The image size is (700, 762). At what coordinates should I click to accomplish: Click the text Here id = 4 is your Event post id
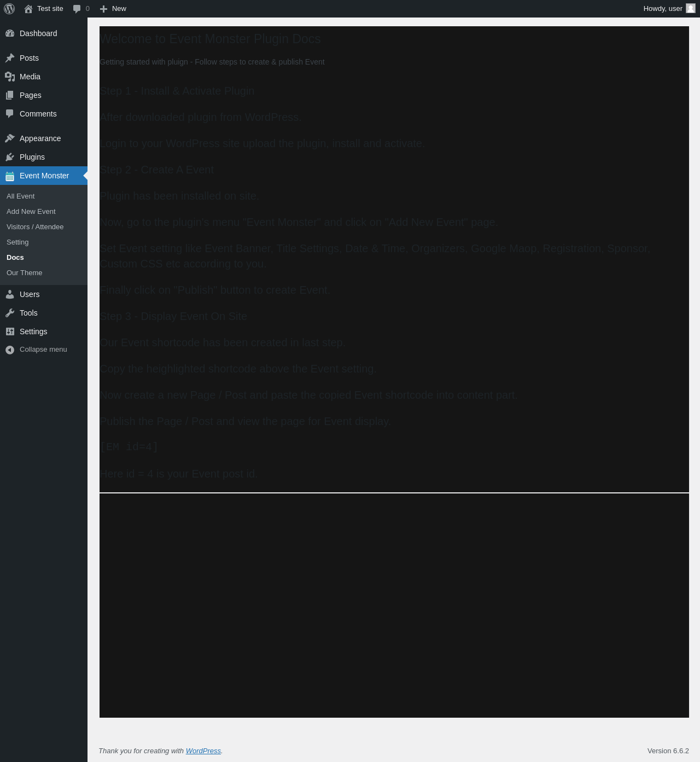pyautogui.click(x=178, y=474)
